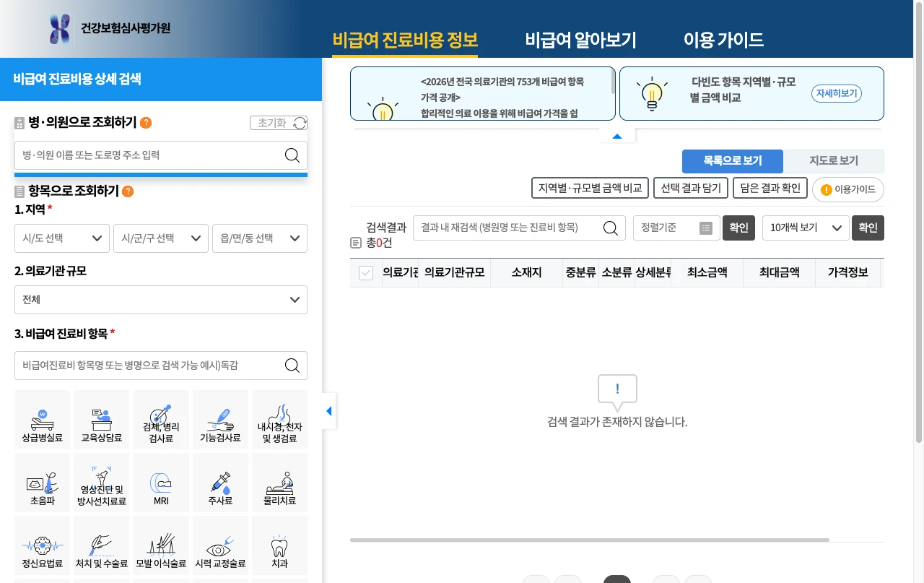Open the 이용 가이드 menu
The width and height of the screenshot is (924, 583).
(x=723, y=40)
